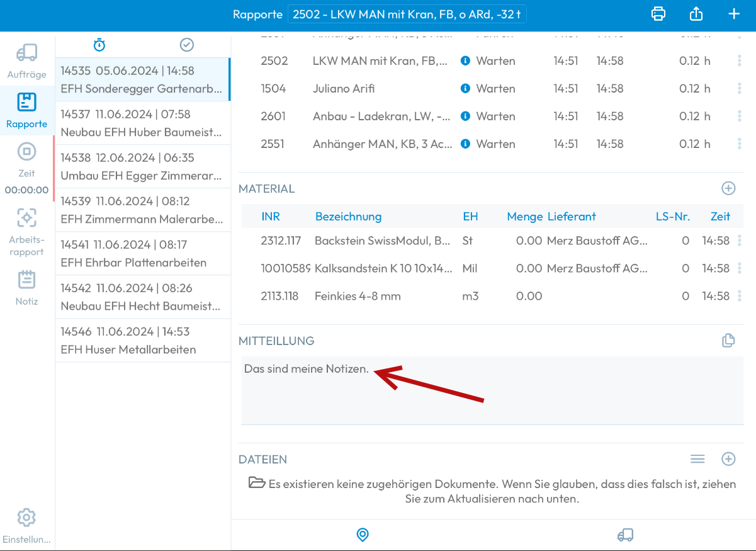Image resolution: width=756 pixels, height=551 pixels.
Task: Click the LS-Nr. column header
Action: [673, 217]
